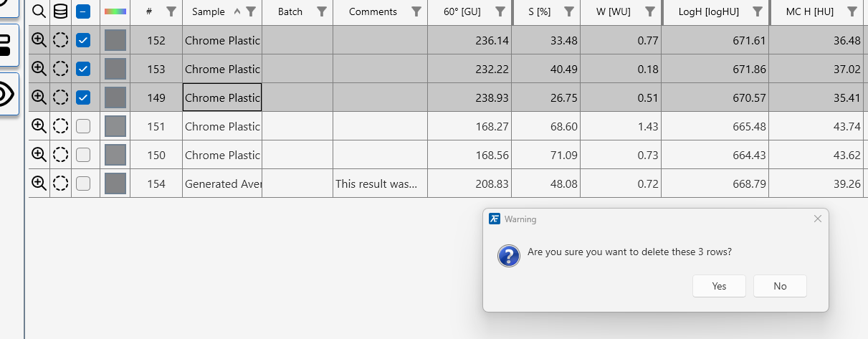Click the database icon in table header
Image resolution: width=868 pixels, height=339 pixels.
pyautogui.click(x=61, y=11)
